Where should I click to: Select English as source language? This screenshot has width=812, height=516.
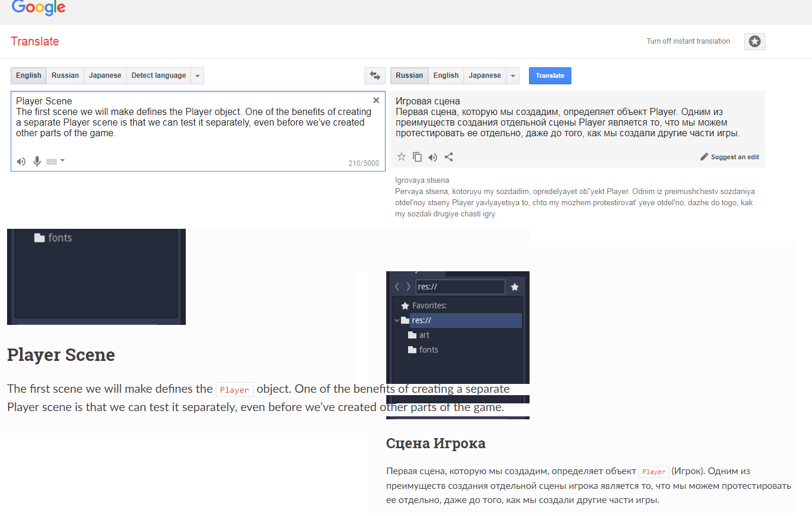(29, 75)
